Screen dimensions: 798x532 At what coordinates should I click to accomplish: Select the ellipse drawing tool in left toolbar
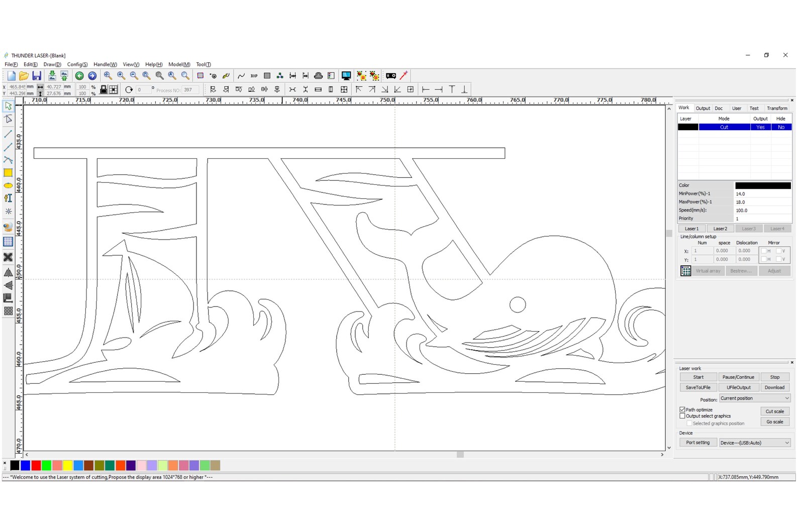[8, 185]
